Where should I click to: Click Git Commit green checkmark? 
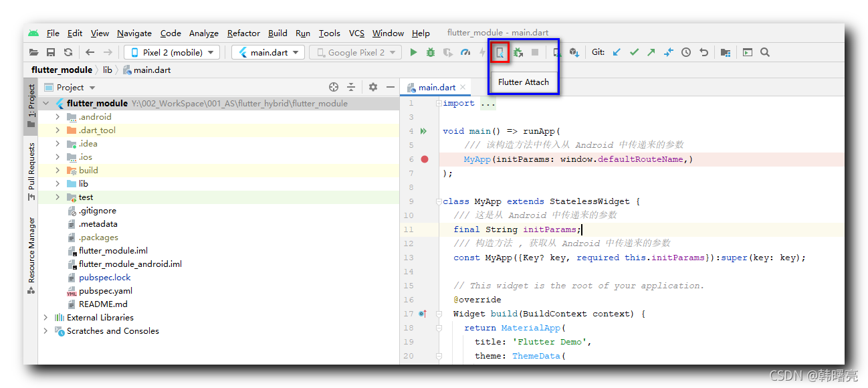tap(634, 52)
